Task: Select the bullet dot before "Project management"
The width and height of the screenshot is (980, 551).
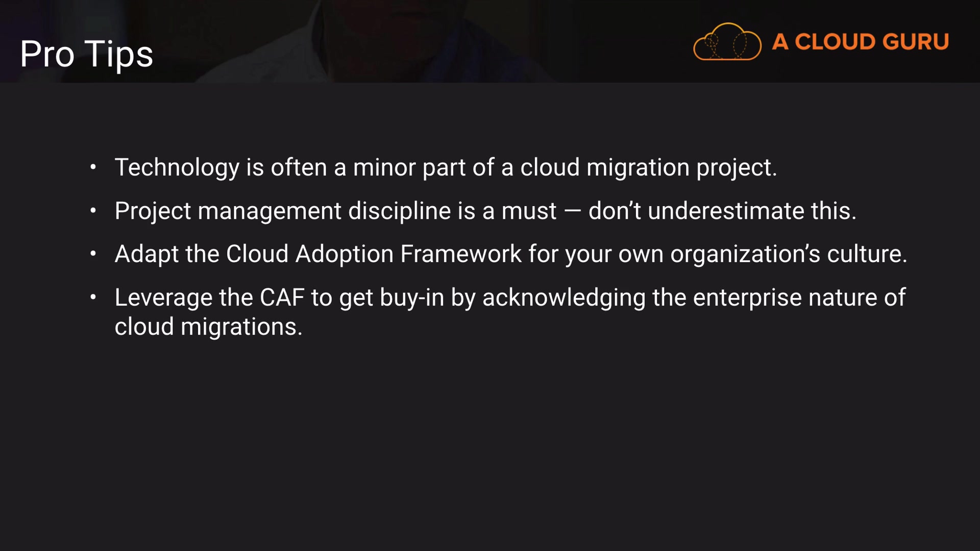Action: [x=93, y=210]
